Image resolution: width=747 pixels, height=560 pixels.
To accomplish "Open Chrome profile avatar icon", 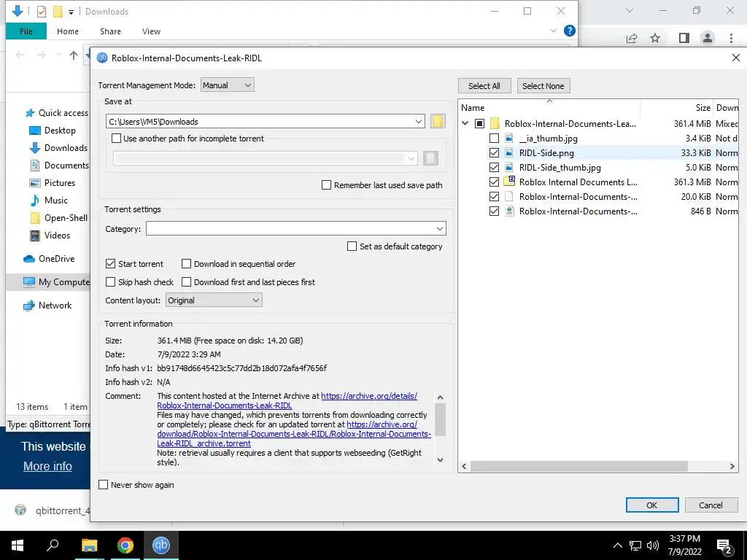I will click(708, 38).
